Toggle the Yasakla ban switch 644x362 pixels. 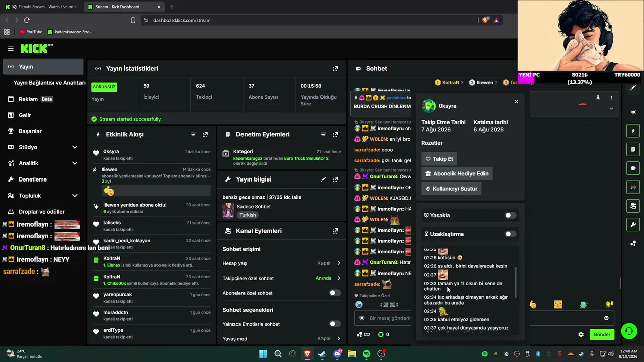pos(510,215)
